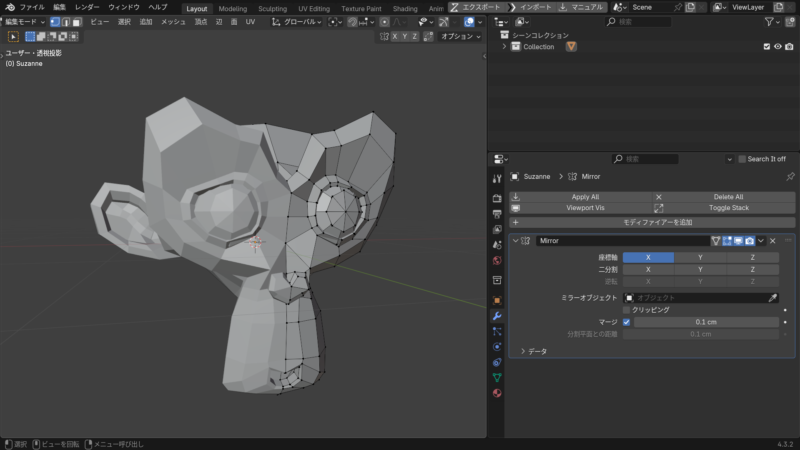
Task: Open Object Data mesh properties tab
Action: coord(497,378)
